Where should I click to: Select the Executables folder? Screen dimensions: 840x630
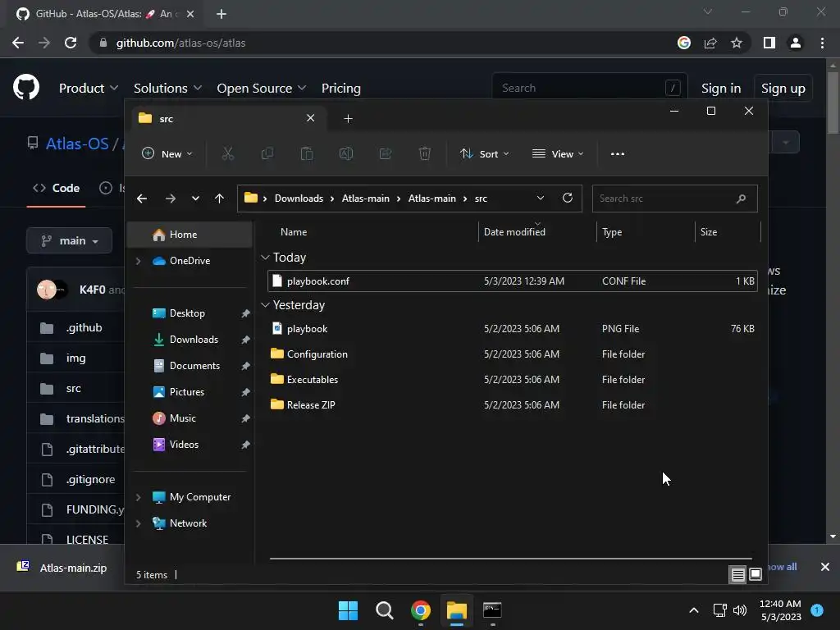512,379
